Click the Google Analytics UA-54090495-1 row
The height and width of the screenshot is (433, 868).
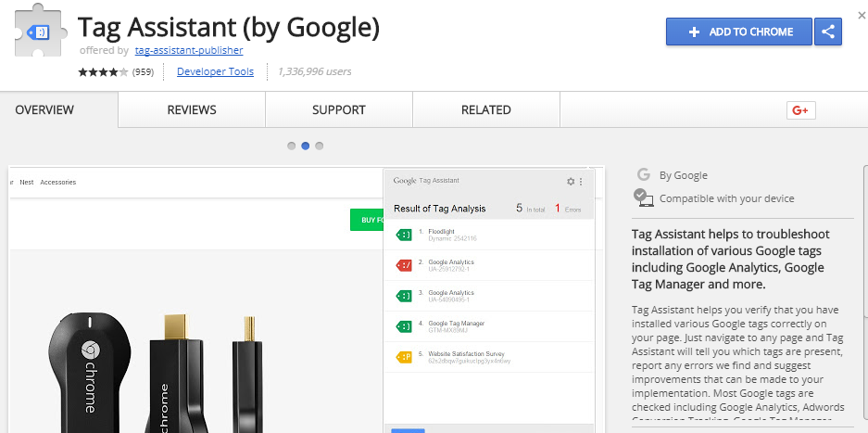(489, 296)
